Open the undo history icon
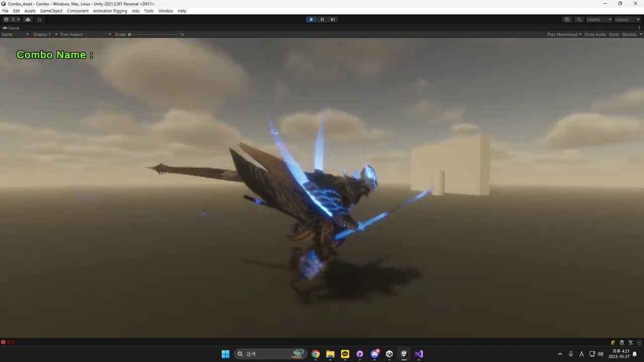Image resolution: width=644 pixels, height=362 pixels. [x=567, y=20]
